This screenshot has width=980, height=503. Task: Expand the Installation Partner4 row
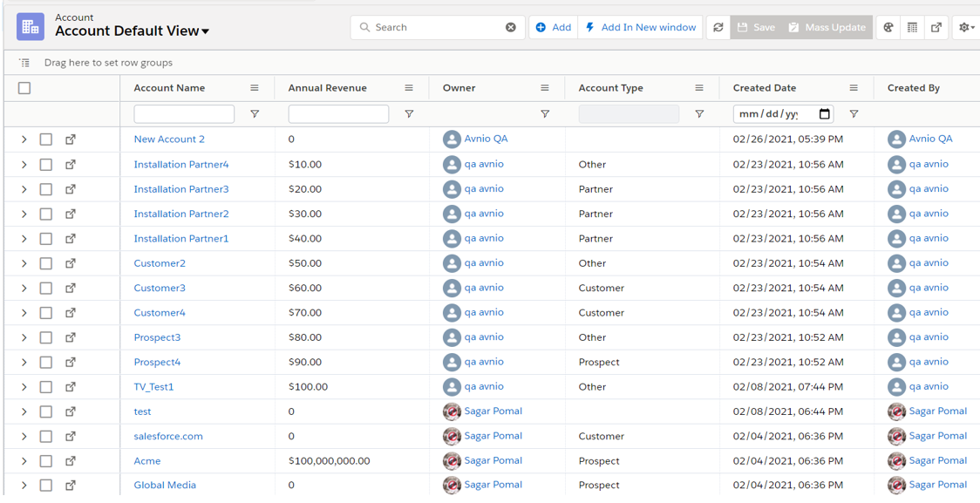[x=24, y=165]
